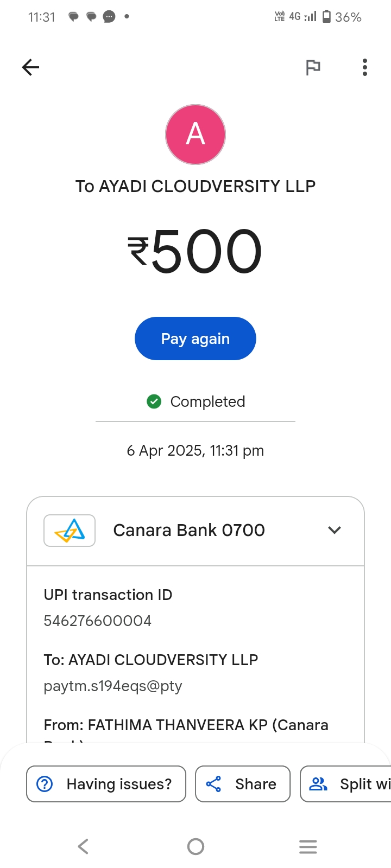Tap the report flag icon

(313, 67)
